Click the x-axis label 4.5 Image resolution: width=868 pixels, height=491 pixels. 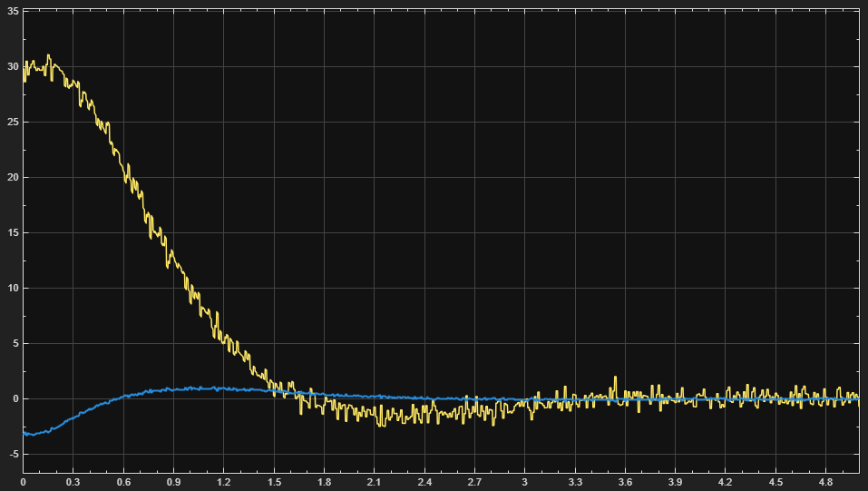pyautogui.click(x=776, y=482)
